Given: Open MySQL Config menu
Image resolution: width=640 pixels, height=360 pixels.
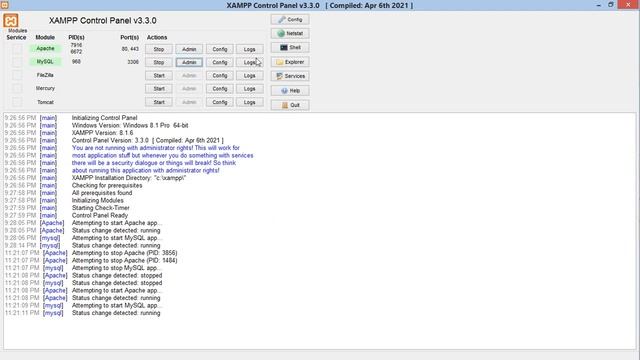Looking at the screenshot, I should pos(220,62).
